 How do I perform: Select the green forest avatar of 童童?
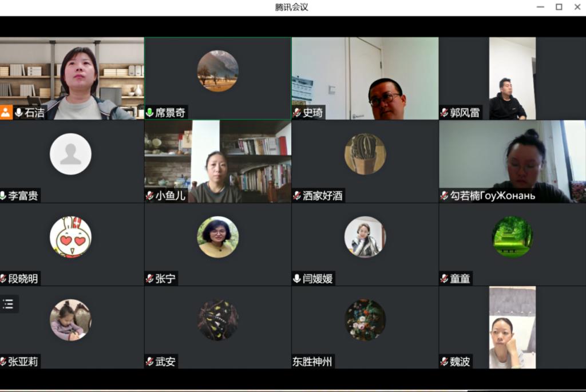(x=512, y=237)
